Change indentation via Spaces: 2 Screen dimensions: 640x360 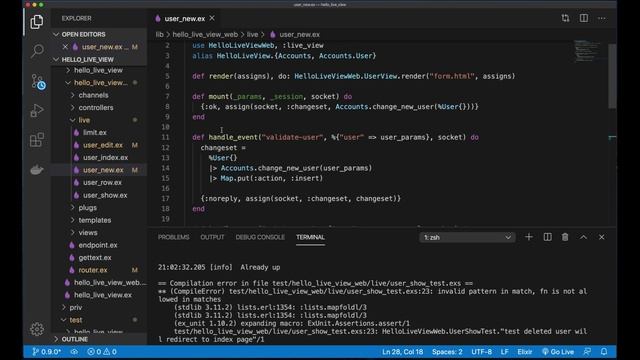(447, 352)
